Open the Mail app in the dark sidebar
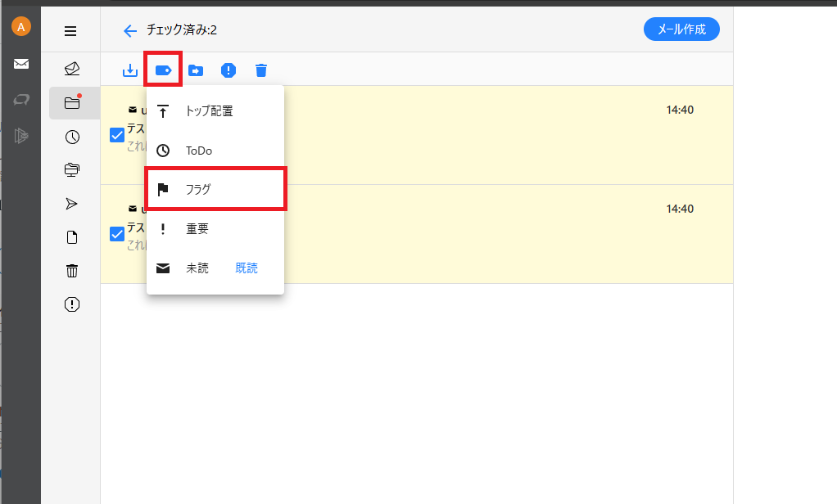 pyautogui.click(x=21, y=64)
